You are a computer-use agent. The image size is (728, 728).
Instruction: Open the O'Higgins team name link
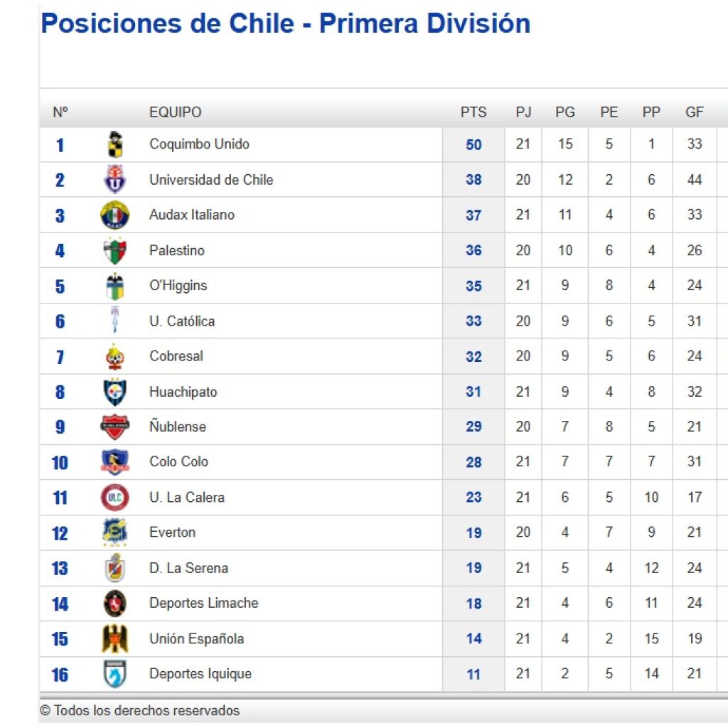tap(178, 286)
